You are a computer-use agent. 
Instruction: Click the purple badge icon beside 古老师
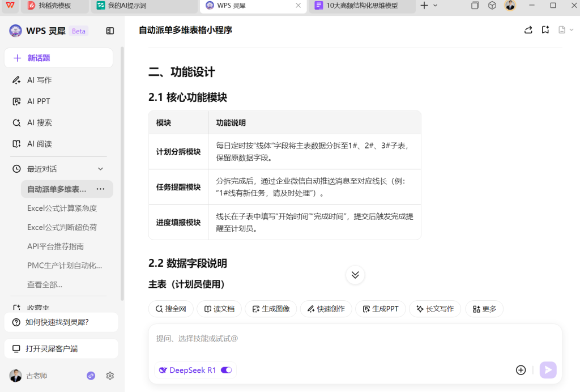click(91, 376)
